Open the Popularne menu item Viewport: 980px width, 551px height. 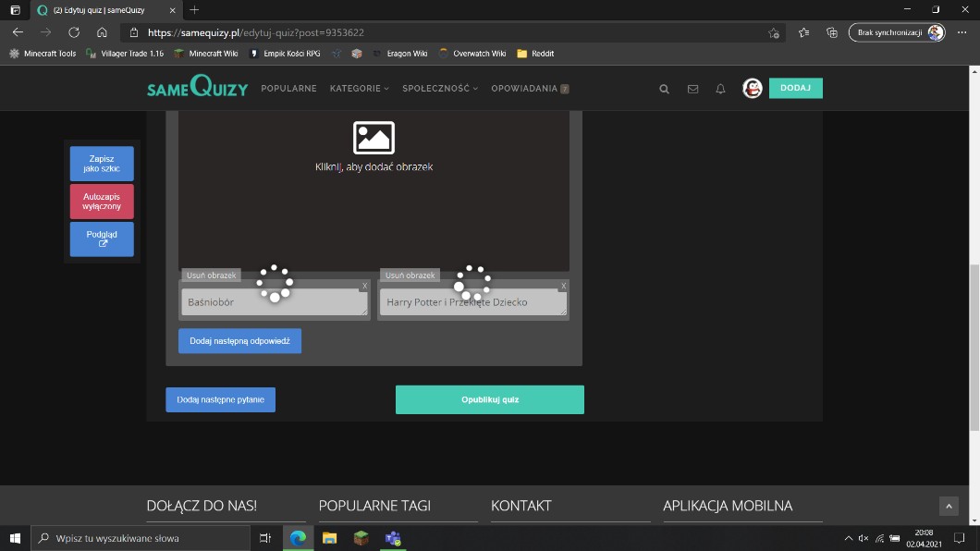point(288,89)
